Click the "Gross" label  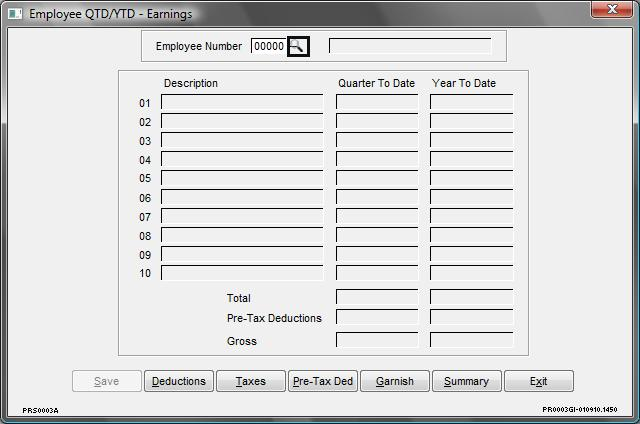[242, 341]
